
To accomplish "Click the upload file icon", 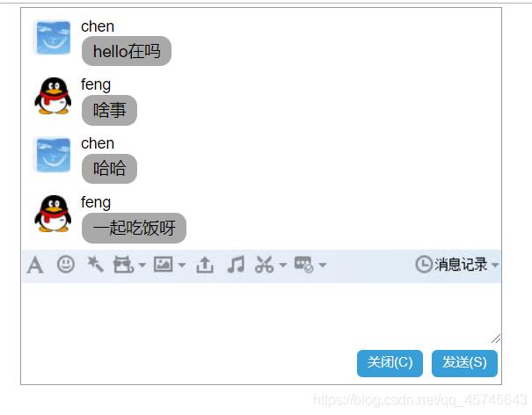I will tap(205, 265).
